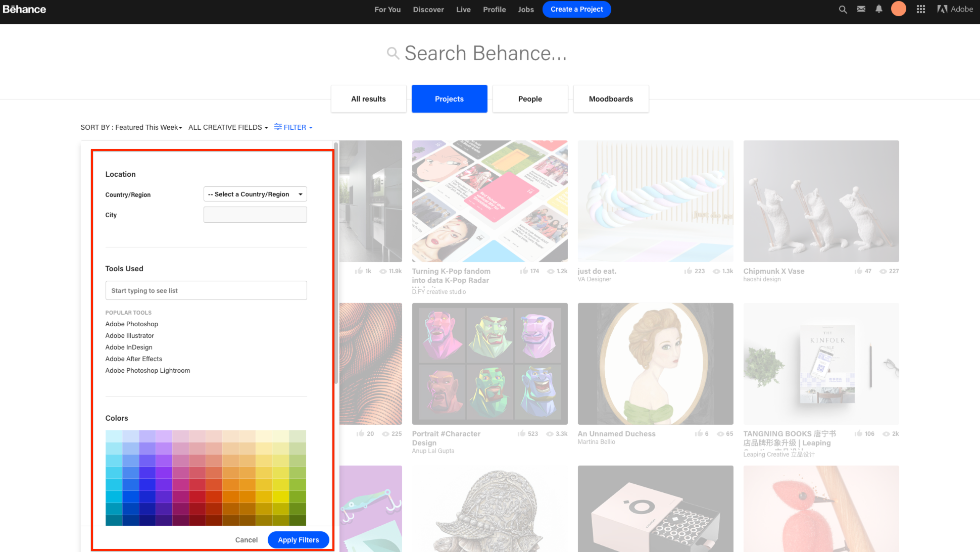Viewport: 980px width, 552px height.
Task: Open Anup Lal Gupta profile link
Action: click(433, 451)
